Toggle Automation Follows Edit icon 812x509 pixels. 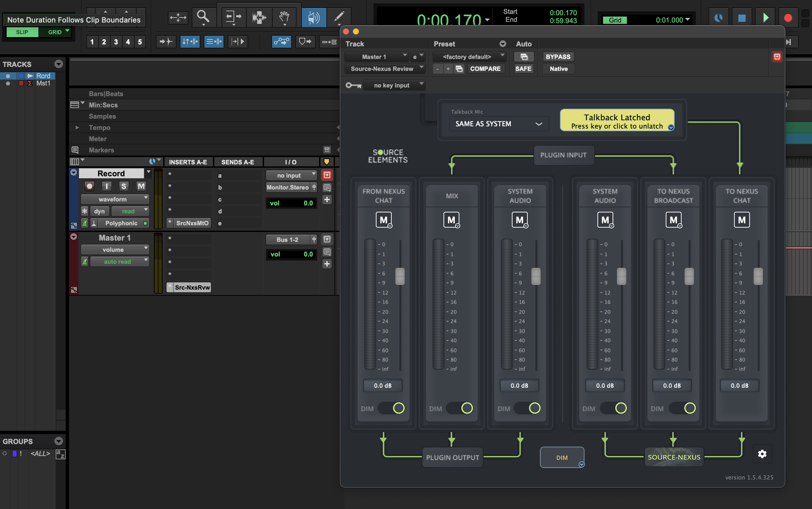(x=281, y=42)
